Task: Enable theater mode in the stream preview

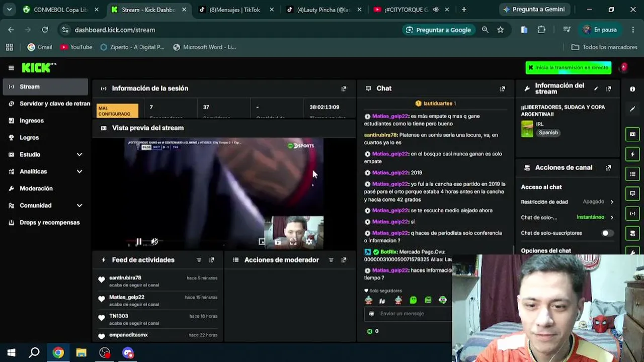Action: pos(278,242)
